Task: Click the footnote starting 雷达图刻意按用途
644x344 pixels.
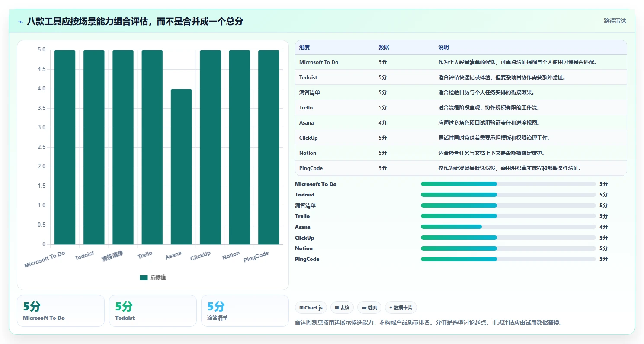Action: pyautogui.click(x=428, y=323)
